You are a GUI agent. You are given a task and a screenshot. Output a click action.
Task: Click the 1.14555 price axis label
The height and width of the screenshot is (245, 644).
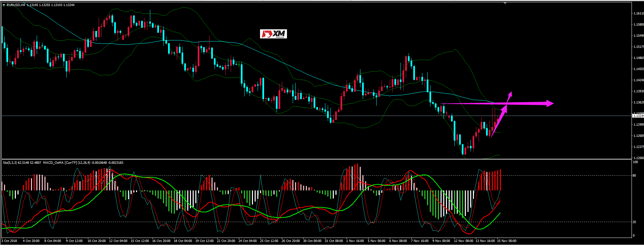click(x=639, y=69)
